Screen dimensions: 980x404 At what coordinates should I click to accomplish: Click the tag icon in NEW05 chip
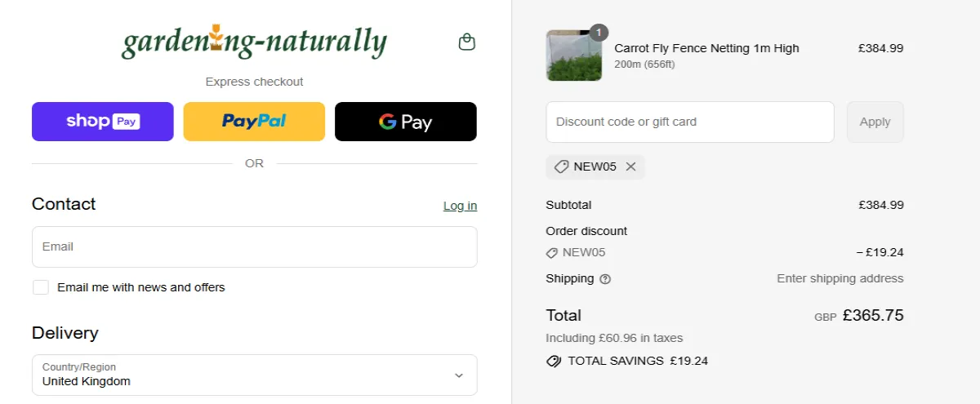coord(561,166)
